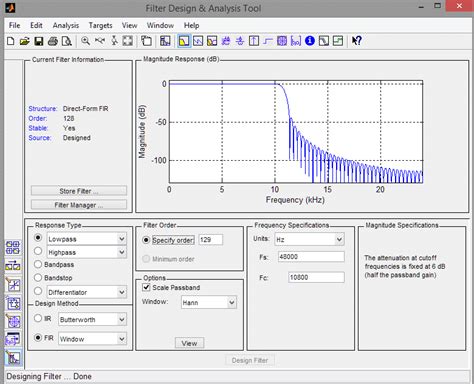Click the View button under Options
The width and height of the screenshot is (474, 384).
[x=189, y=343]
